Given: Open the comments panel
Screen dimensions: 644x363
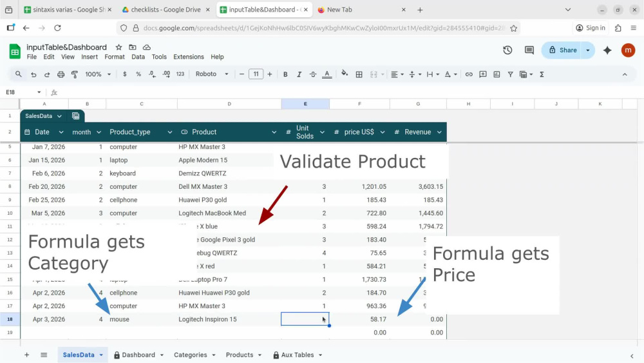Looking at the screenshot, I should (x=529, y=50).
